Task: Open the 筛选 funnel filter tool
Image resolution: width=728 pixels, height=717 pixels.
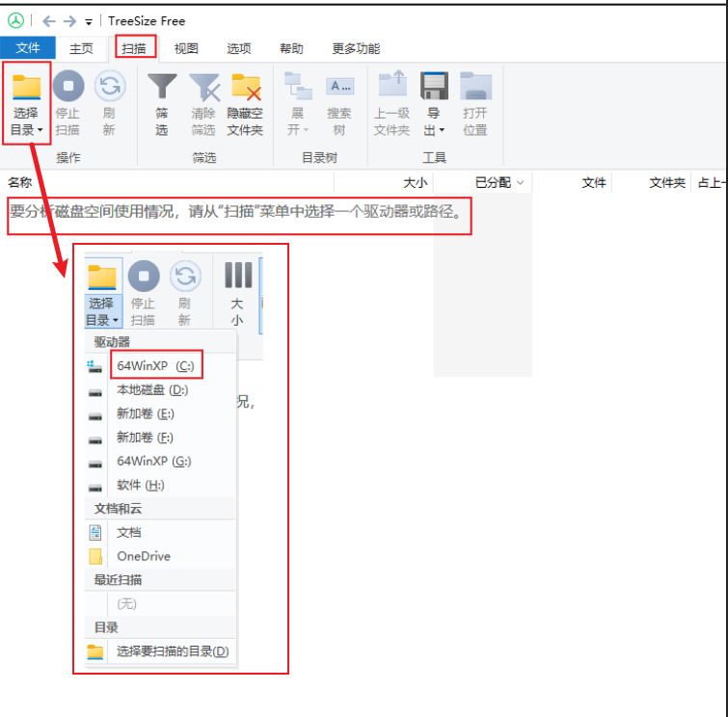Action: (x=162, y=104)
